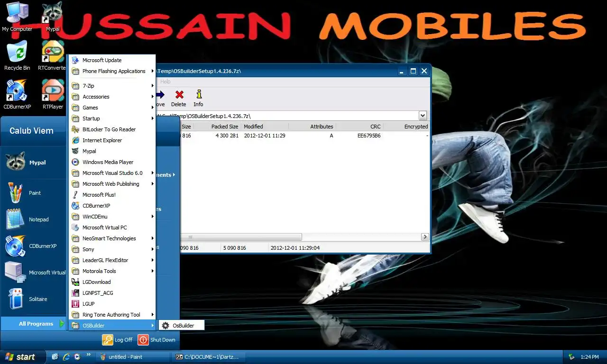Open My Computer desktop icon
Viewport: 607px width, 364px height.
[x=17, y=16]
